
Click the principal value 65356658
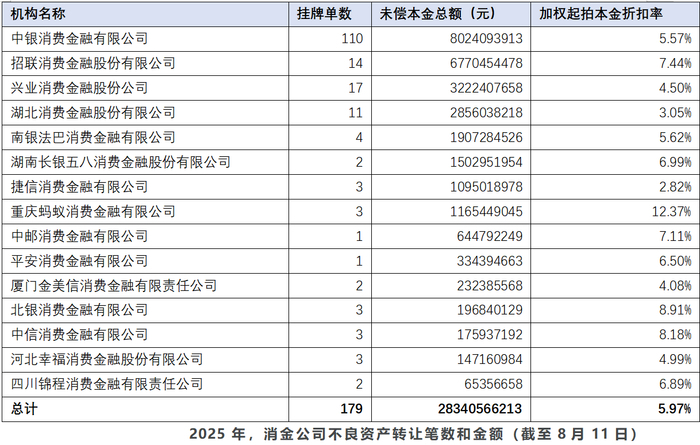[493, 384]
